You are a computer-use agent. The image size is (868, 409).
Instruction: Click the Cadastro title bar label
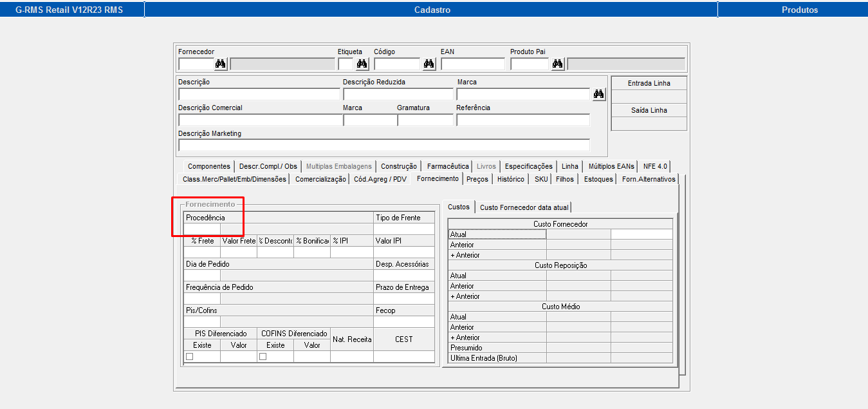[x=432, y=10]
